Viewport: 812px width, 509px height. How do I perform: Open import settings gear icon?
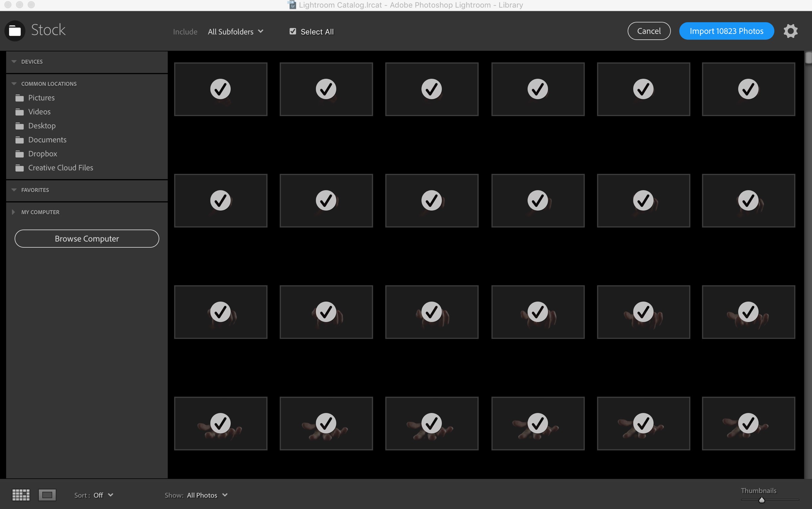pos(790,31)
